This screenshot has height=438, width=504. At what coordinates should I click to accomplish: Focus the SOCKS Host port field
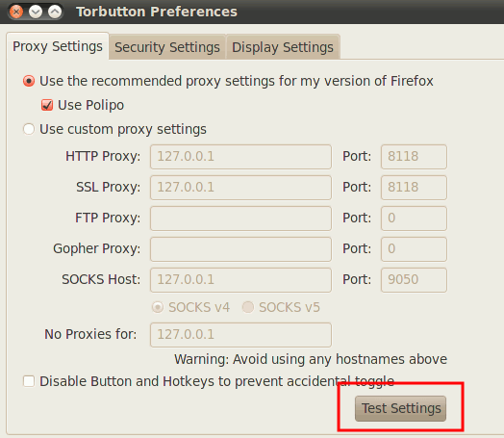pyautogui.click(x=414, y=280)
